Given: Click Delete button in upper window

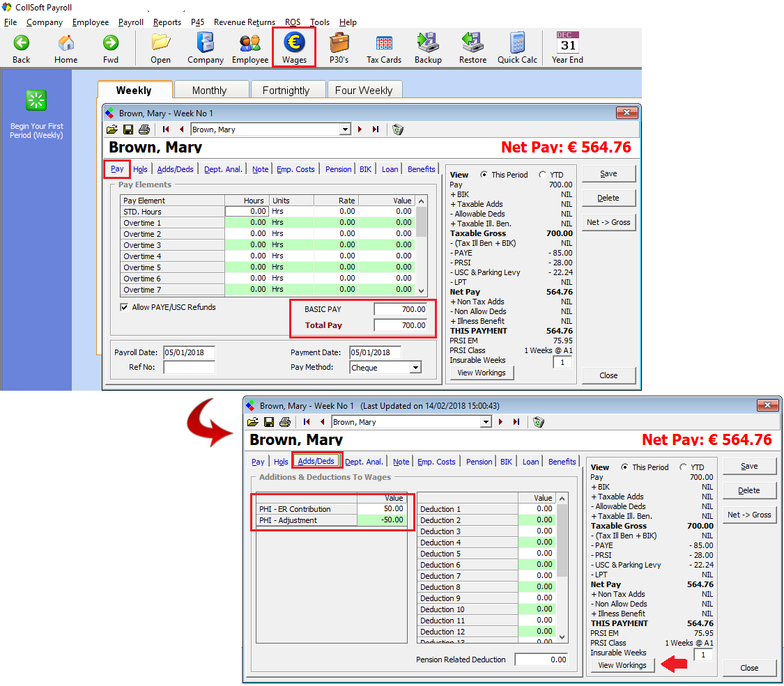Looking at the screenshot, I should point(608,198).
